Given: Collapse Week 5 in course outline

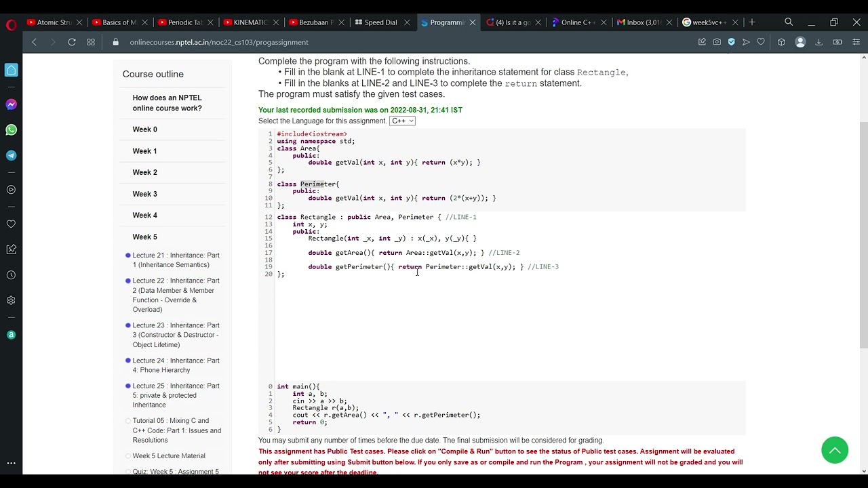Looking at the screenshot, I should pos(144,237).
